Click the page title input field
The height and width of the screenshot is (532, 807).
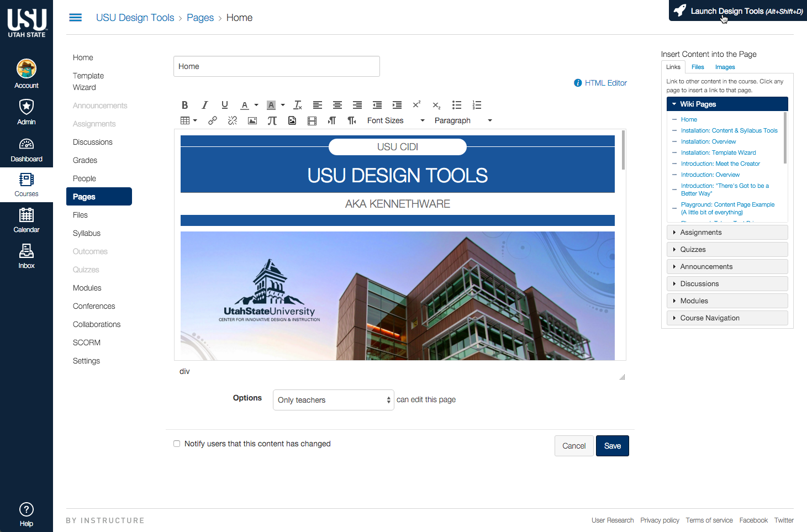pos(277,66)
